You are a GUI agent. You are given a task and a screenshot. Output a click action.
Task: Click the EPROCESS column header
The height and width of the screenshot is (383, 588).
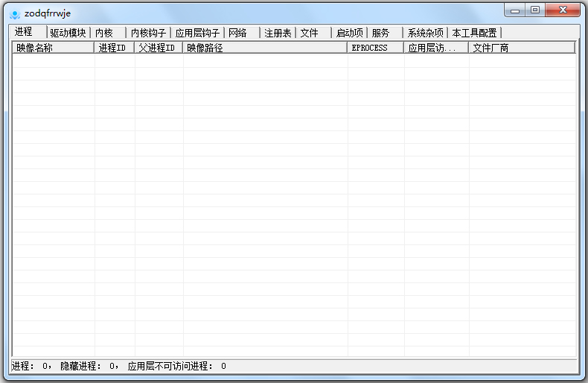click(x=376, y=48)
